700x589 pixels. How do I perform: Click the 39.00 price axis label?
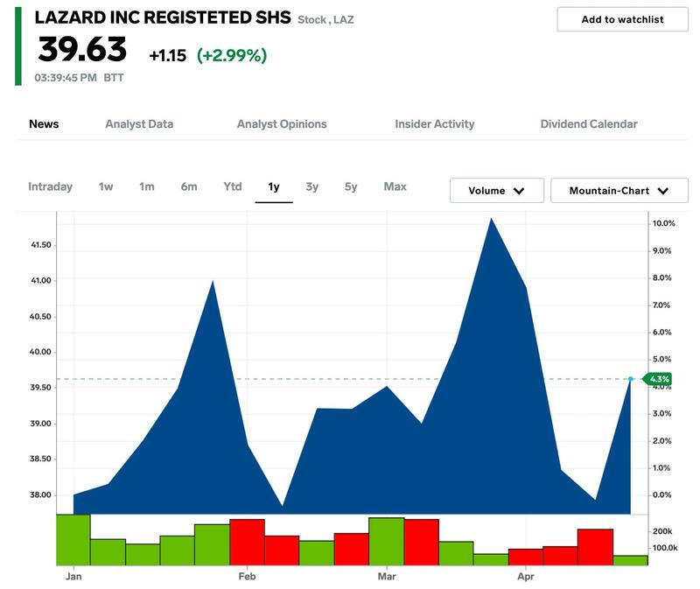coord(40,424)
